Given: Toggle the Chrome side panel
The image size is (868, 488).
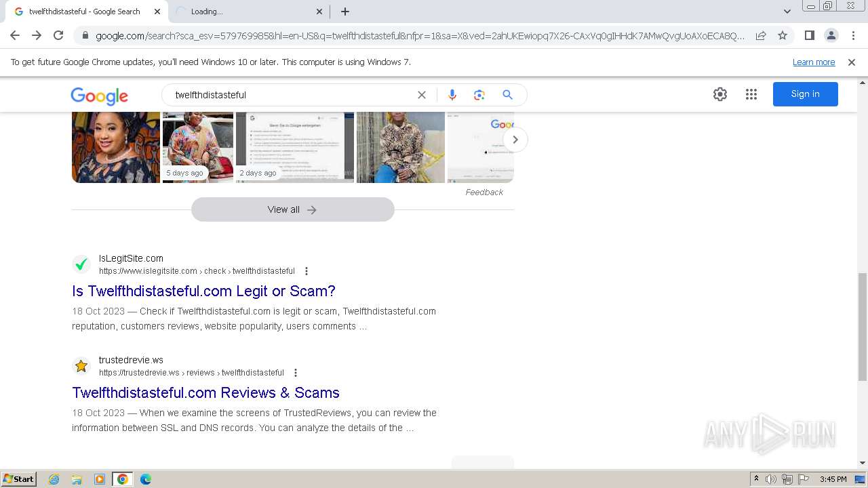Looking at the screenshot, I should [x=809, y=35].
